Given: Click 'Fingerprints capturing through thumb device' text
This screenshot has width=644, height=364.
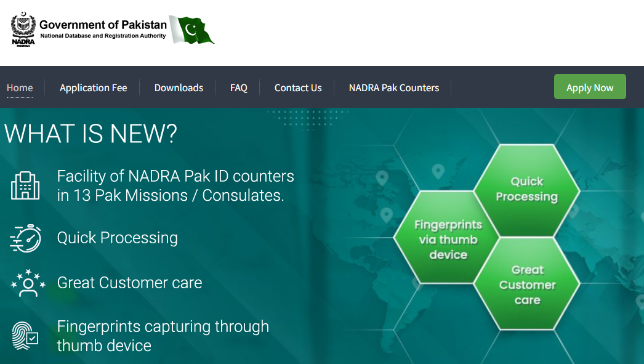Looking at the screenshot, I should 163,336.
